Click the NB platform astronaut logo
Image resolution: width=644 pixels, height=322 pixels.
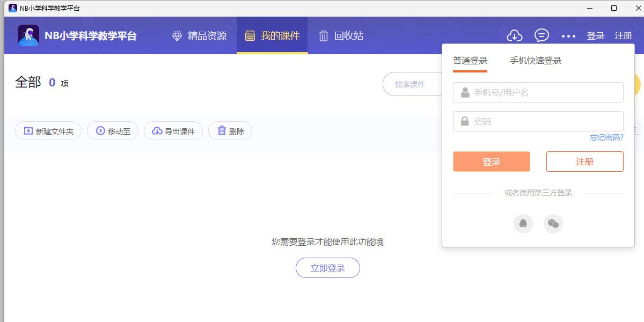tap(28, 35)
